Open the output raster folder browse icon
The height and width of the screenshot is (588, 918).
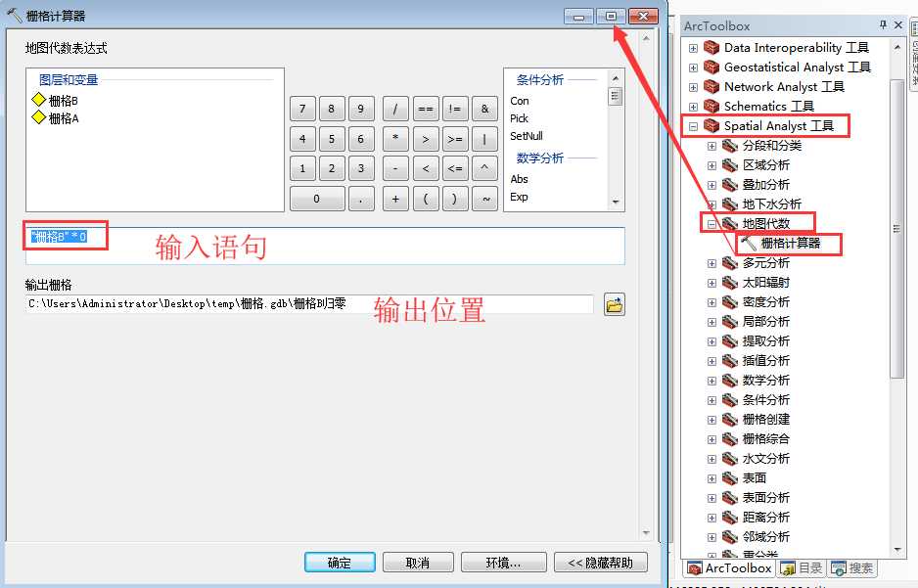(x=615, y=305)
